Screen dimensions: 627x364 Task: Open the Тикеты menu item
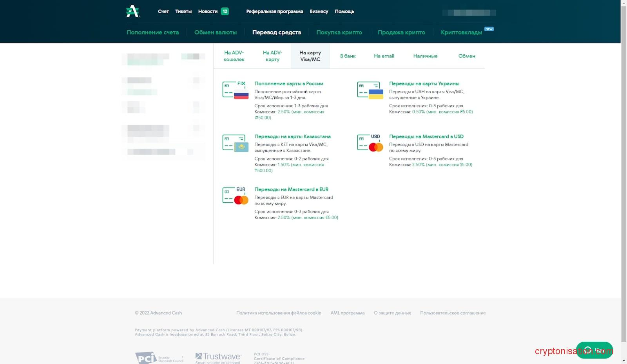click(x=183, y=11)
